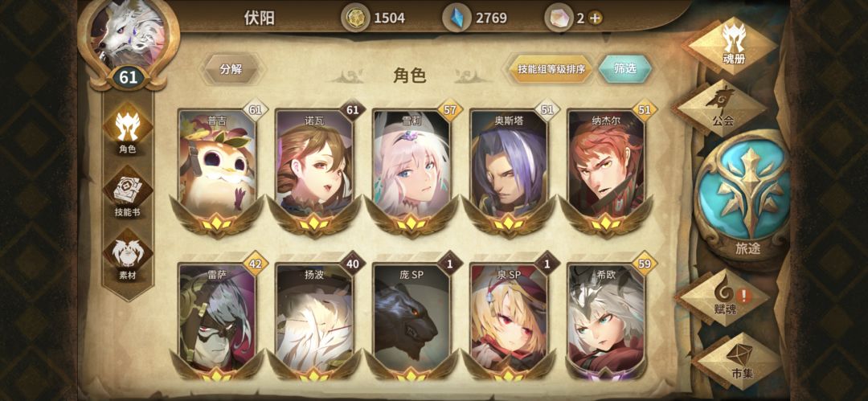The image size is (868, 401).
Task: Click the plus icon beside gem count
Action: coord(595,18)
